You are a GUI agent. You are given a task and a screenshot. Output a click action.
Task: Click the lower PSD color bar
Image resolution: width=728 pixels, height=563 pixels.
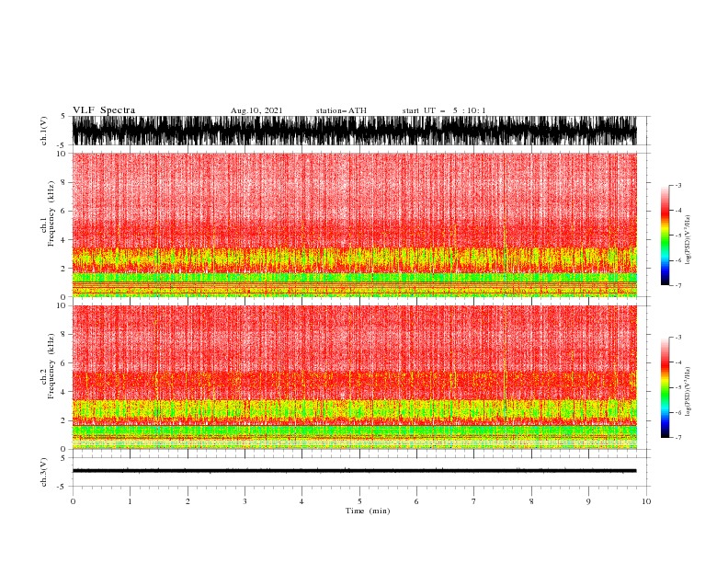(665, 387)
